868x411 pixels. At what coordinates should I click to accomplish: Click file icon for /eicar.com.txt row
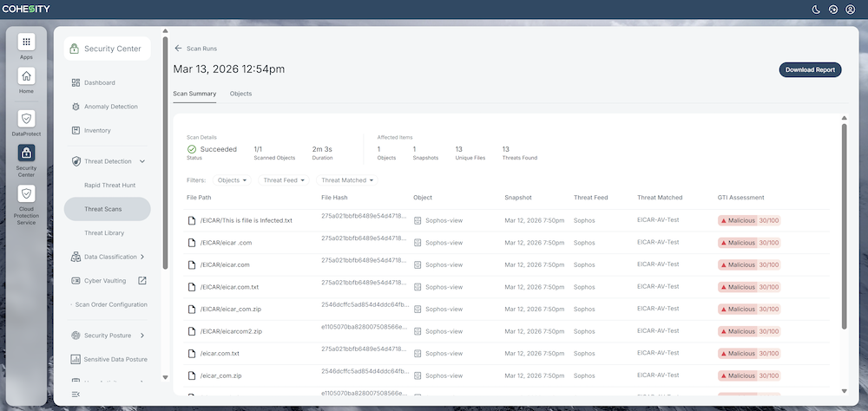pyautogui.click(x=192, y=354)
